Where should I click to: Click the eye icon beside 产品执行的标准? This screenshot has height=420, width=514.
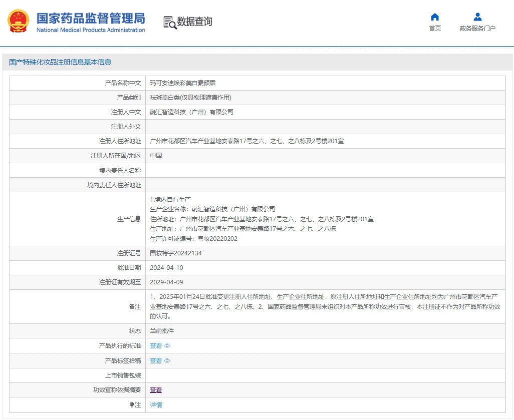[167, 346]
